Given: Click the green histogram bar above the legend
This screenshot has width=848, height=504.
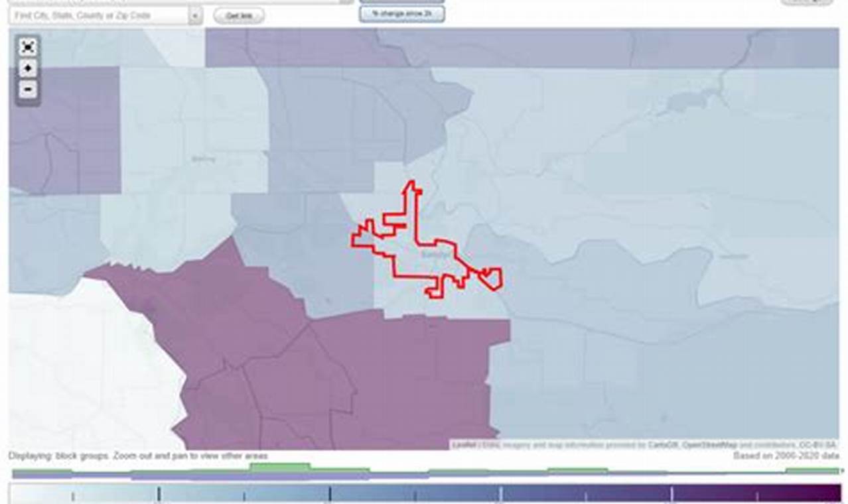Looking at the screenshot, I should [x=279, y=468].
